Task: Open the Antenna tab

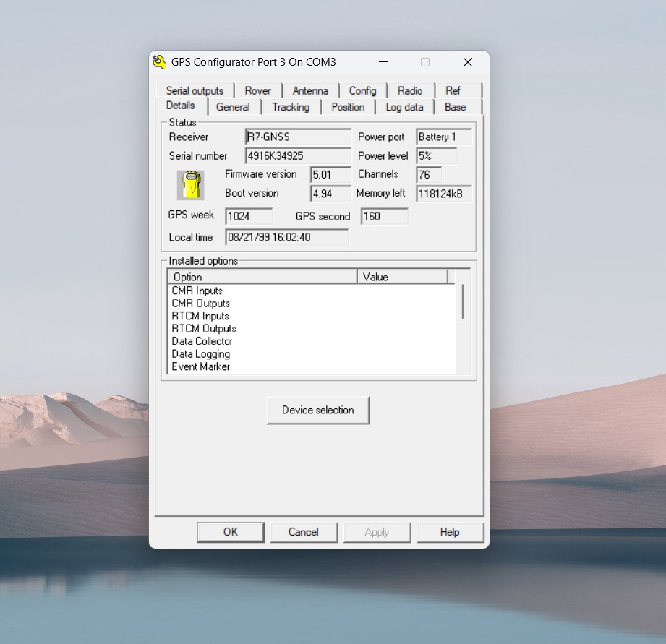Action: coord(310,90)
